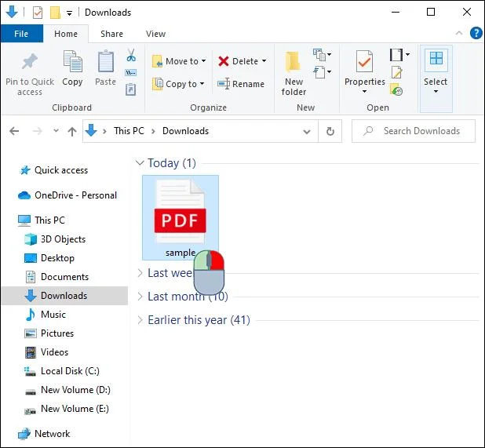Switch to the Home ribbon tab
This screenshot has height=448, width=485.
[x=66, y=34]
